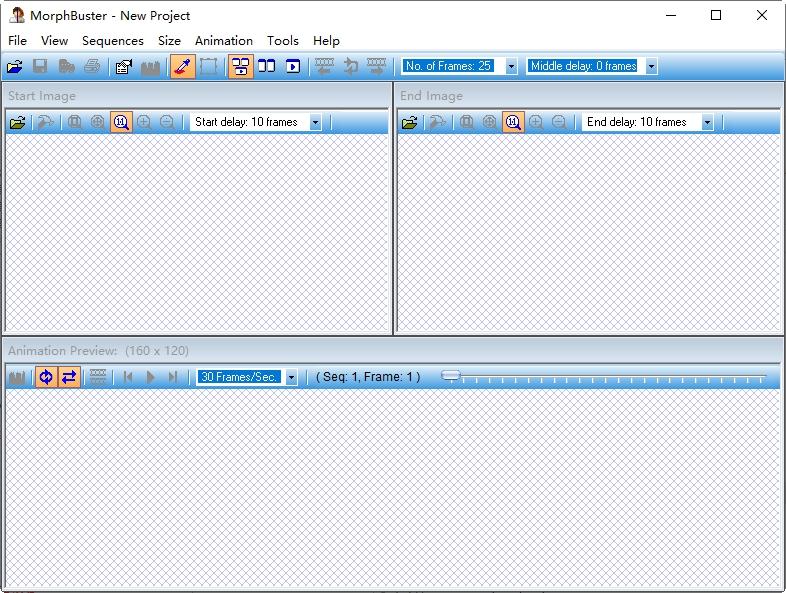Open the Start delay dropdown arrow

tap(315, 122)
